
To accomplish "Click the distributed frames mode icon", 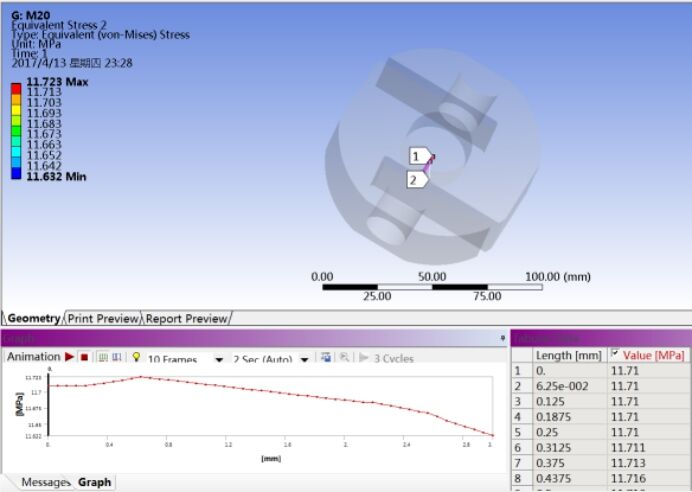I will [x=102, y=357].
